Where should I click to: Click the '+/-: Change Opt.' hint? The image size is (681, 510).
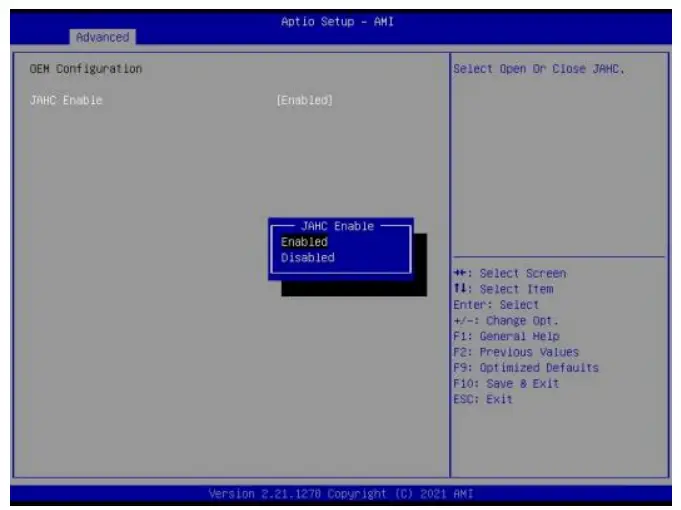coord(506,321)
